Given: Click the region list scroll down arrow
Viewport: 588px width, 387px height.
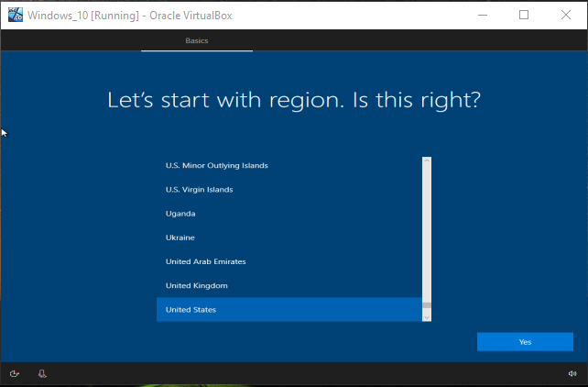Looking at the screenshot, I should tap(427, 316).
